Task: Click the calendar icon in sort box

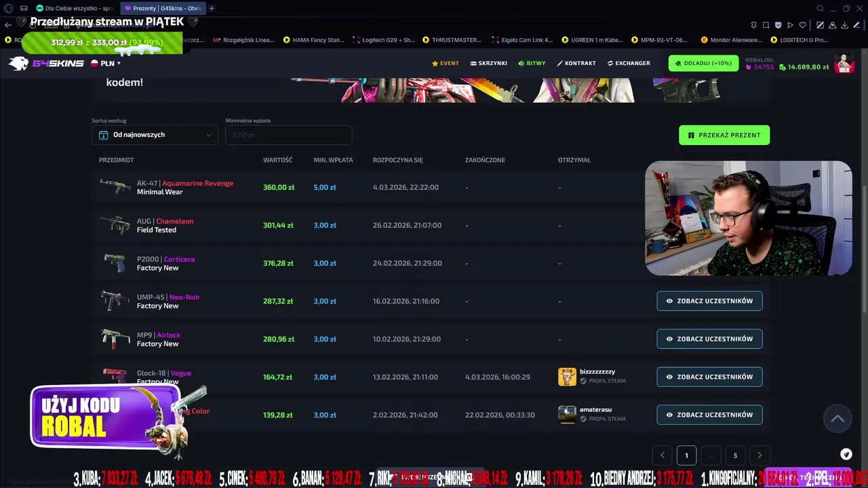Action: click(x=104, y=135)
